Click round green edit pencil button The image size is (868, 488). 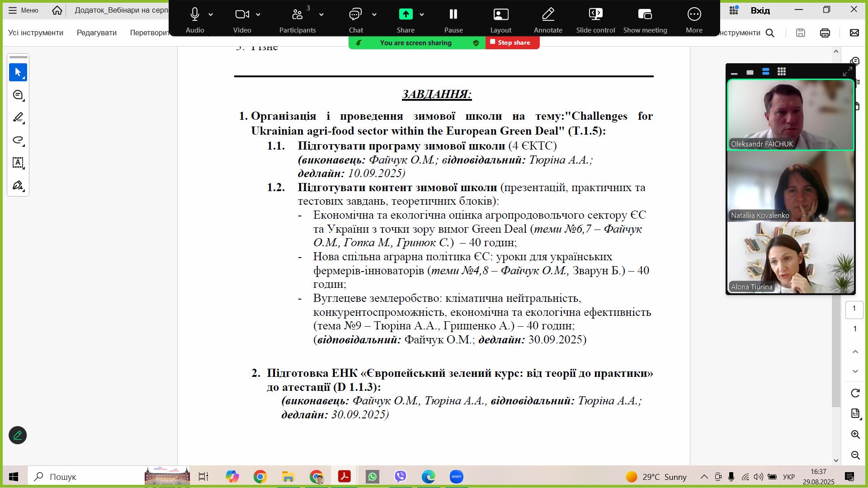[18, 435]
